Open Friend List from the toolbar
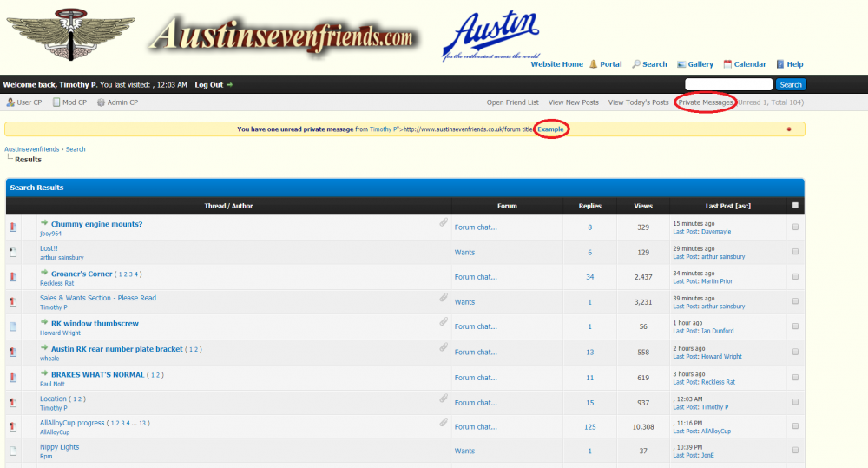 click(513, 102)
